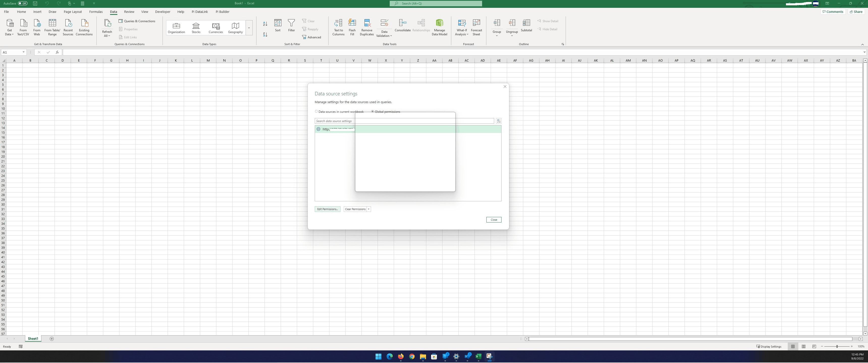Click the Edit Permissions button
This screenshot has width=868, height=363.
click(327, 209)
